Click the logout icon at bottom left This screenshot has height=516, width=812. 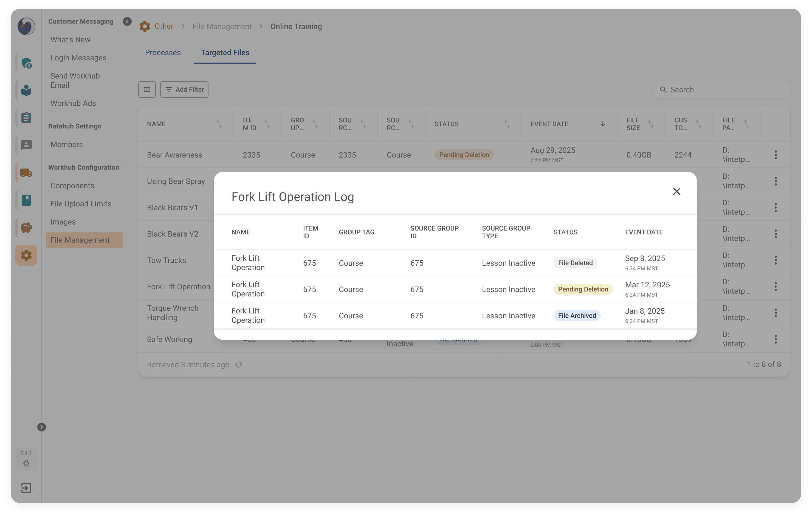tap(26, 488)
